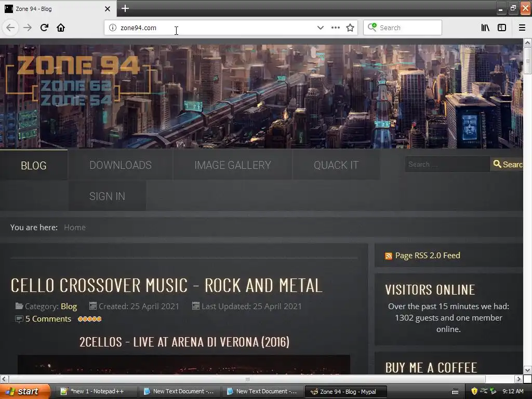Screen dimensions: 532x399
Task: Click the article star rating
Action: [89, 319]
